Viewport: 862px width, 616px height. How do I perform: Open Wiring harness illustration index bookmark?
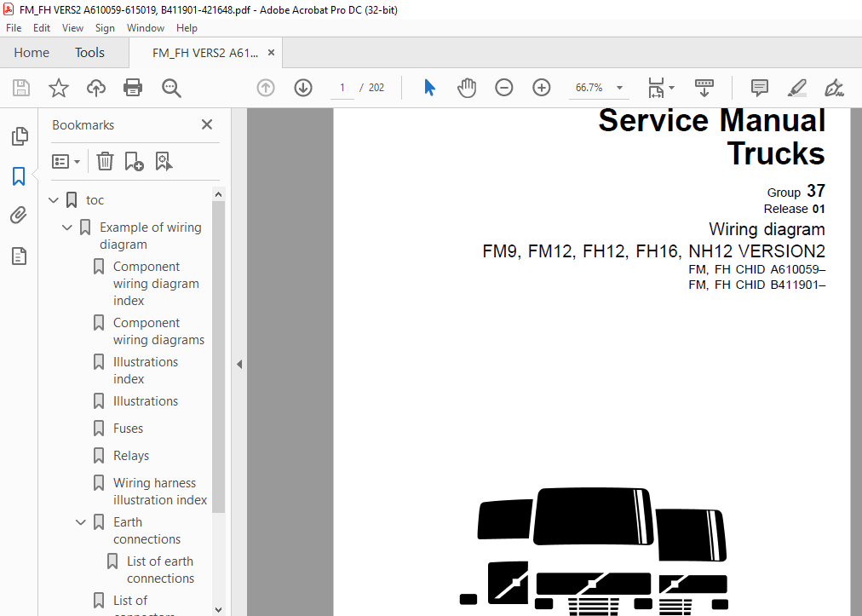160,491
